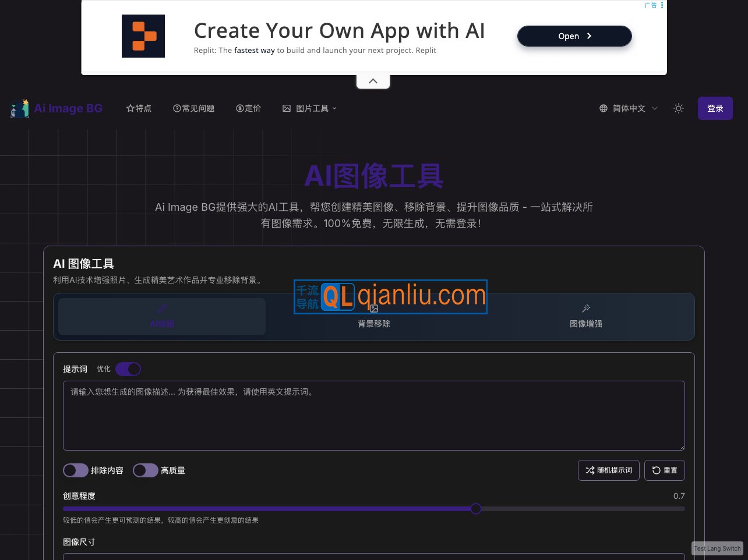Reset settings via the 重置 icon
Screen dimensions: 748x560
click(x=664, y=470)
